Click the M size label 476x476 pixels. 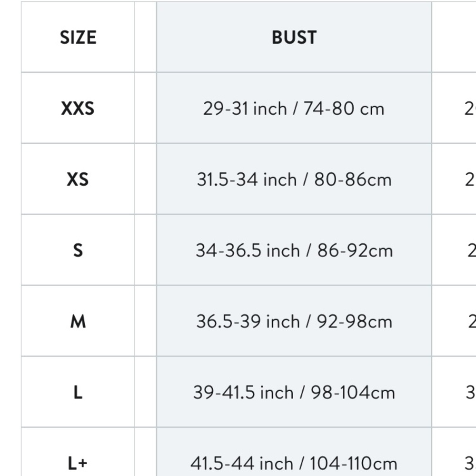tap(78, 321)
